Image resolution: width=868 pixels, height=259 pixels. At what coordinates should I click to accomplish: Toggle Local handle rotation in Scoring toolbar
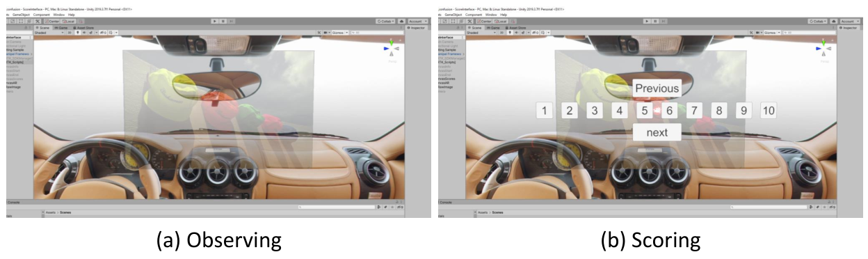[501, 22]
